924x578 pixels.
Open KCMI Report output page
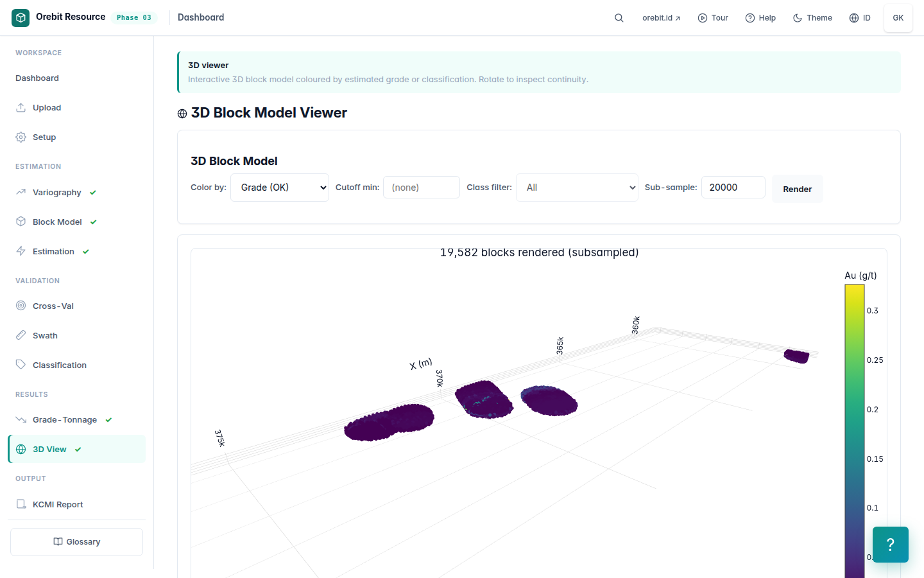[77, 504]
